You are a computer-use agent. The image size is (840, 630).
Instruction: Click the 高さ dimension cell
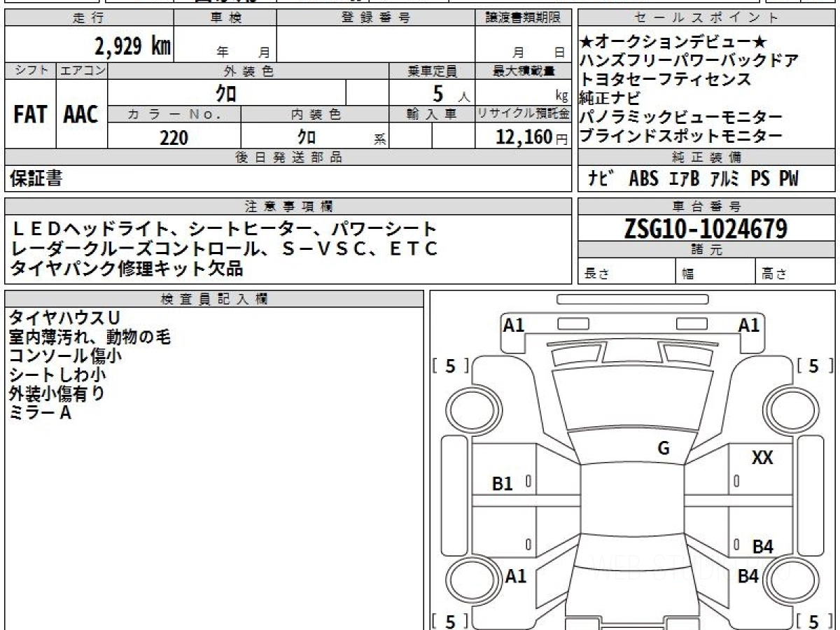[795, 272]
